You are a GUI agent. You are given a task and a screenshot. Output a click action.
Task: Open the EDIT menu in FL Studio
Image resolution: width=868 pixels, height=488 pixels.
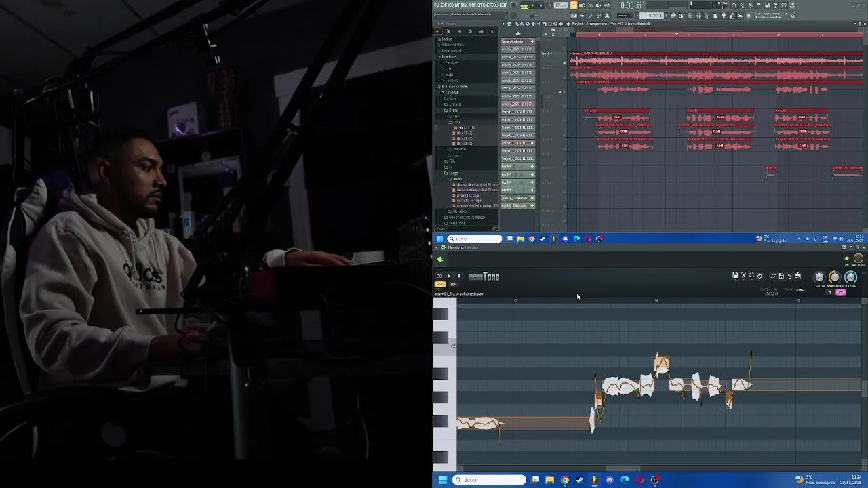pyautogui.click(x=443, y=5)
